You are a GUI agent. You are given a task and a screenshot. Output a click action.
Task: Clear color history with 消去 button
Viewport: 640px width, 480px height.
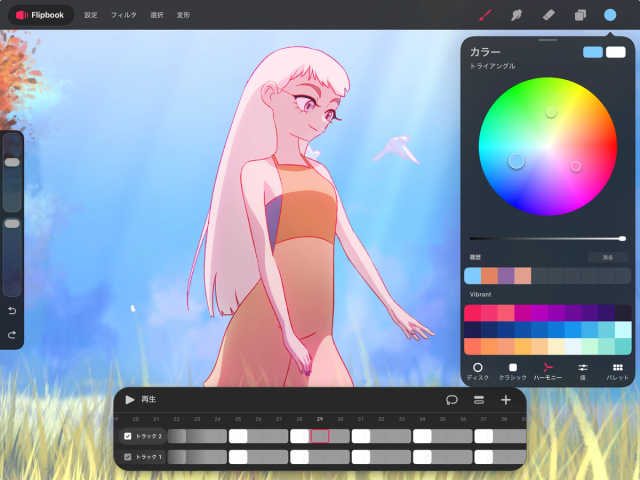coord(608,257)
